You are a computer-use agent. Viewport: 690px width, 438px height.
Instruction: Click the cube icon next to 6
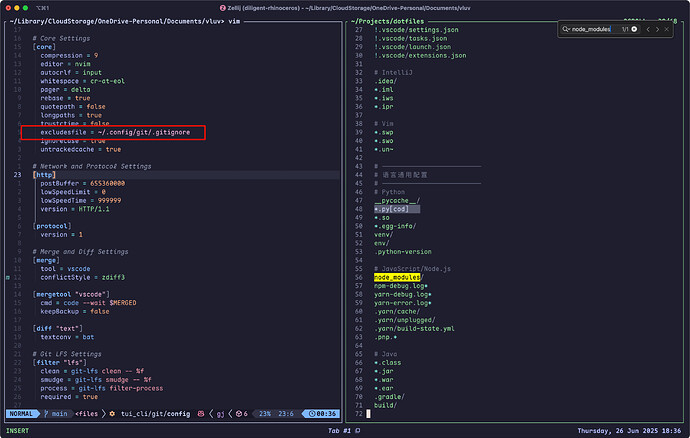pos(239,414)
